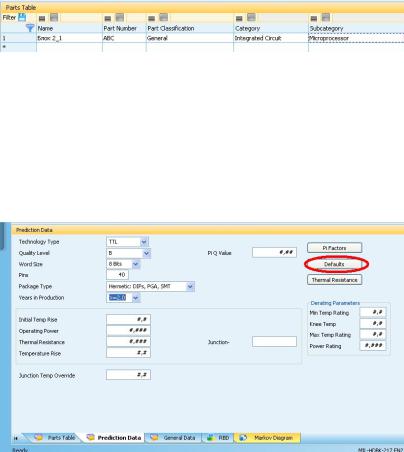Click the gray filter button above Part Number
Image resolution: width=404 pixels, height=452 pixels.
click(x=120, y=17)
